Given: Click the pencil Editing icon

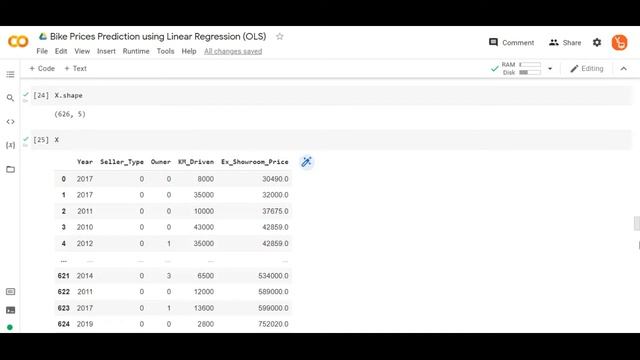Looking at the screenshot, I should pos(574,69).
